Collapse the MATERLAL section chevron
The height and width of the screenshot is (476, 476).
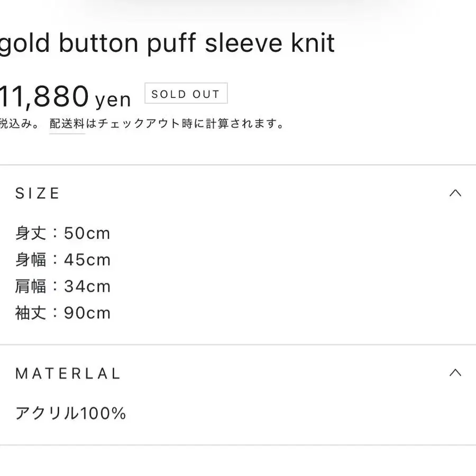455,373
